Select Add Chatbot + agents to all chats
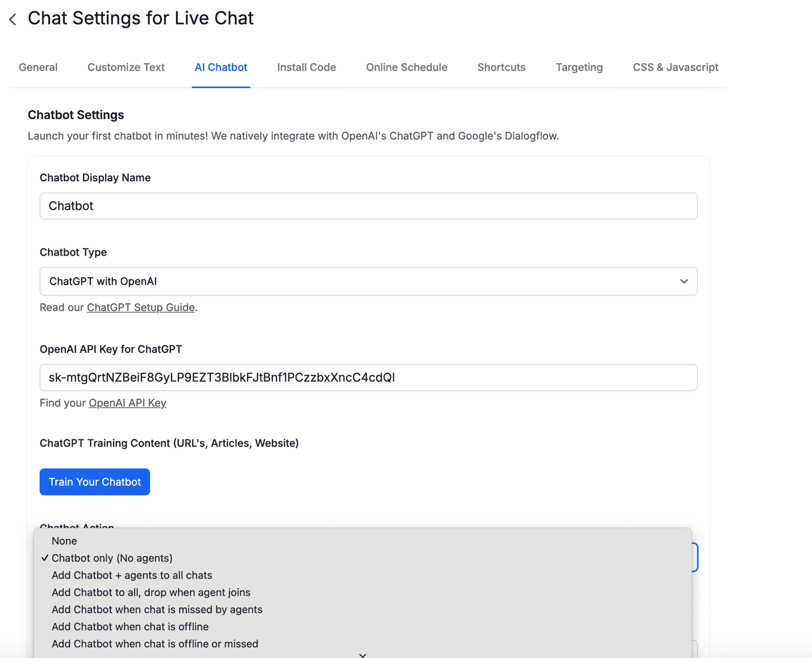 (132, 575)
